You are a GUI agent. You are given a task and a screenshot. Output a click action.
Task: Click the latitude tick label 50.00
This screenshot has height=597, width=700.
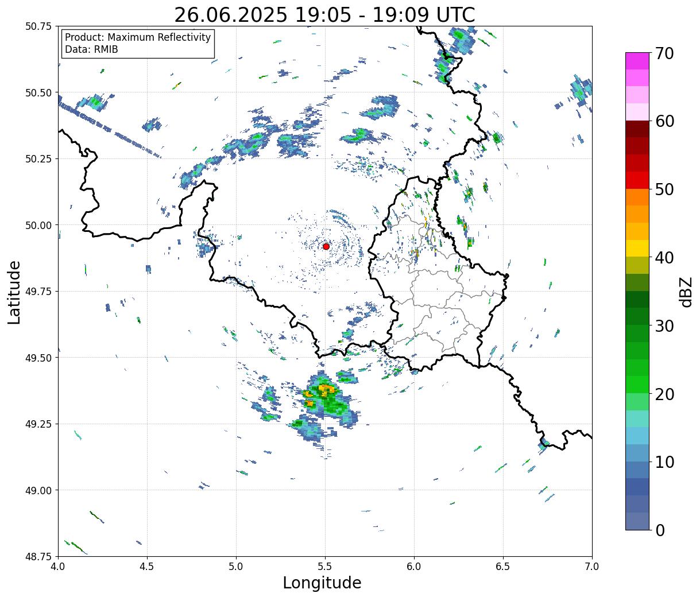38,225
